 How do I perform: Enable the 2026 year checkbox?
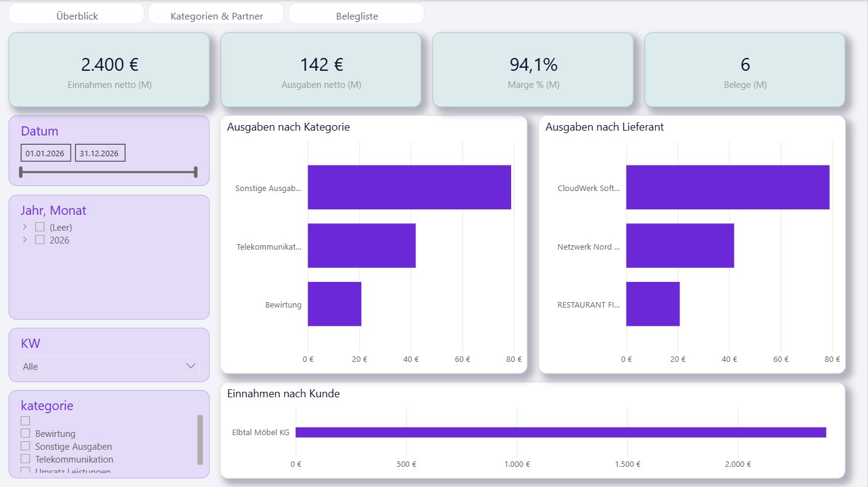click(x=40, y=240)
